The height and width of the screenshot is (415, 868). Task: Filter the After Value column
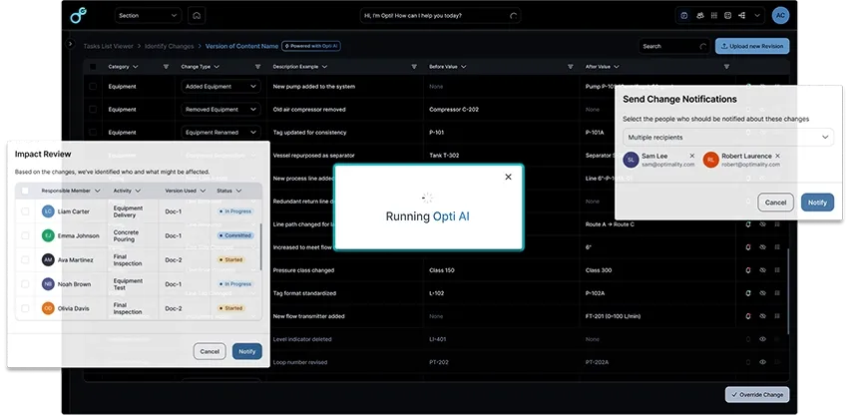point(726,67)
